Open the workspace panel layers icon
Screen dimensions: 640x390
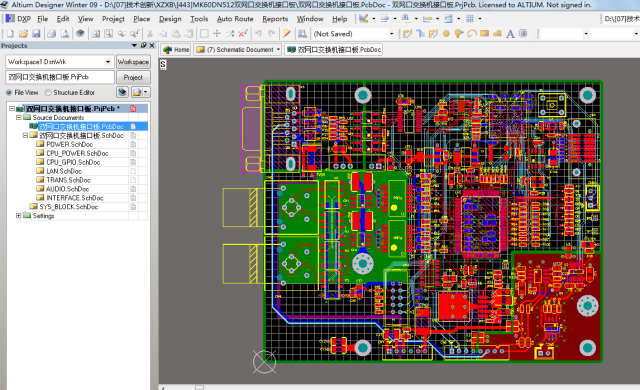80,34
